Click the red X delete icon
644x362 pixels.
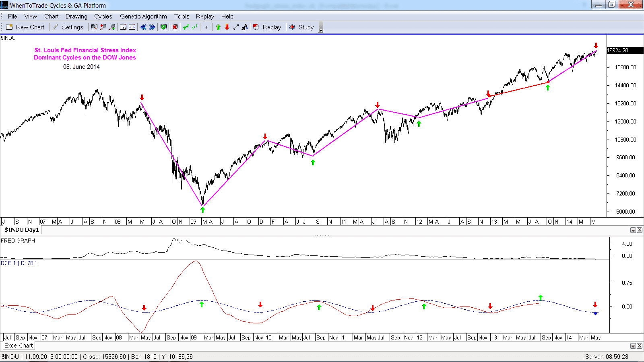(175, 27)
